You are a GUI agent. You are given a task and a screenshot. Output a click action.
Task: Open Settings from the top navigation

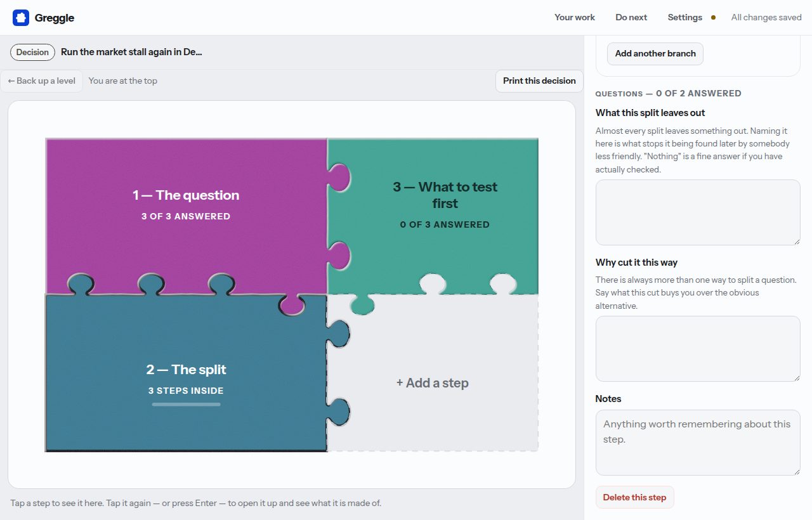tap(684, 18)
